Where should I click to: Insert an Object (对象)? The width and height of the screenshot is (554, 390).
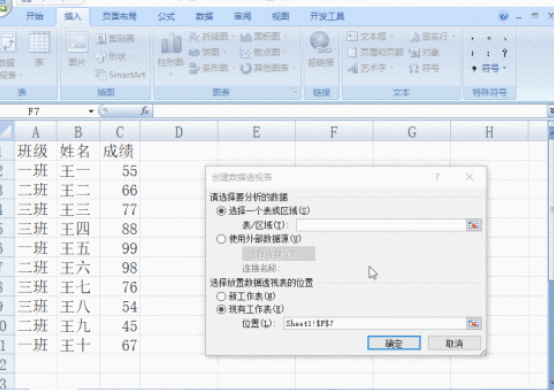(424, 53)
